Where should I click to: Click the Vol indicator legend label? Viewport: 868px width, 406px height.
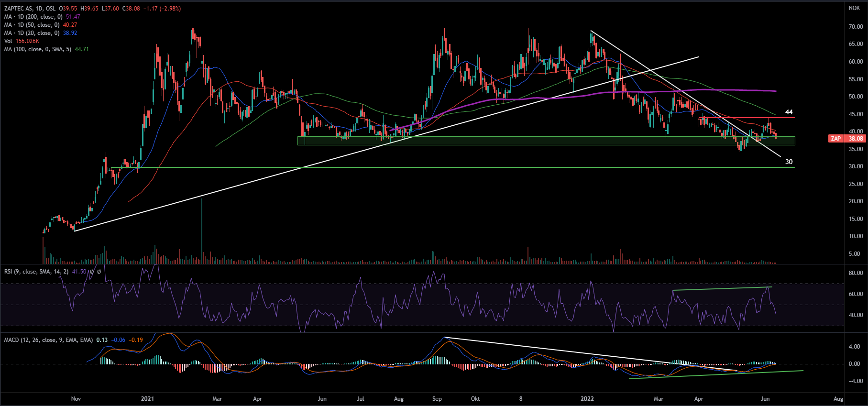point(8,41)
